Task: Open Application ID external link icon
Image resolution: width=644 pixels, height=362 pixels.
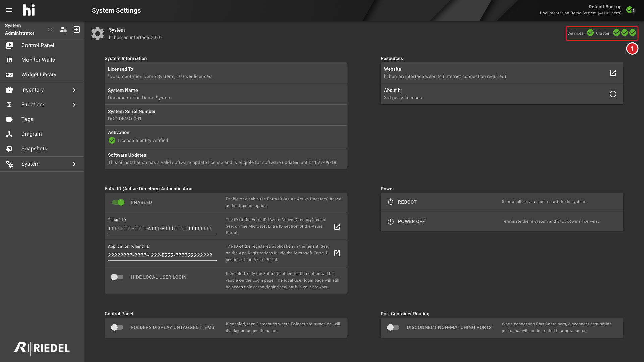Action: point(337,253)
